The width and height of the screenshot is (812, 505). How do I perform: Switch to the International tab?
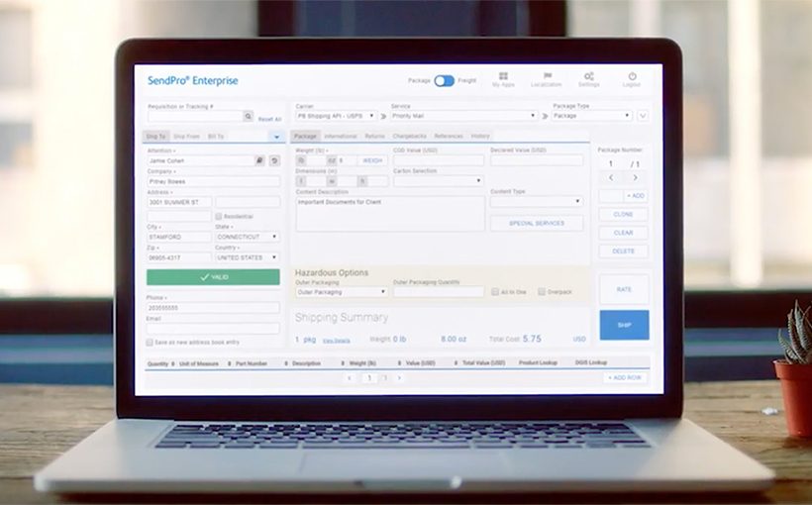click(x=341, y=137)
